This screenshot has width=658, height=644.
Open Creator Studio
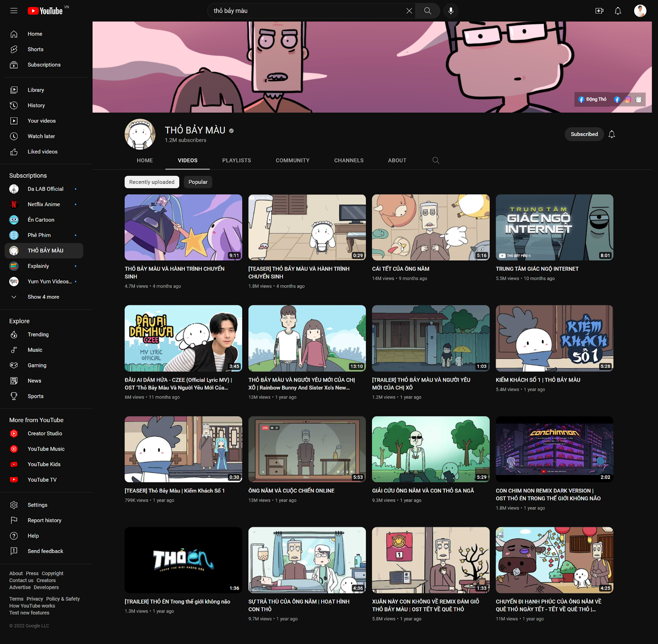coord(44,433)
